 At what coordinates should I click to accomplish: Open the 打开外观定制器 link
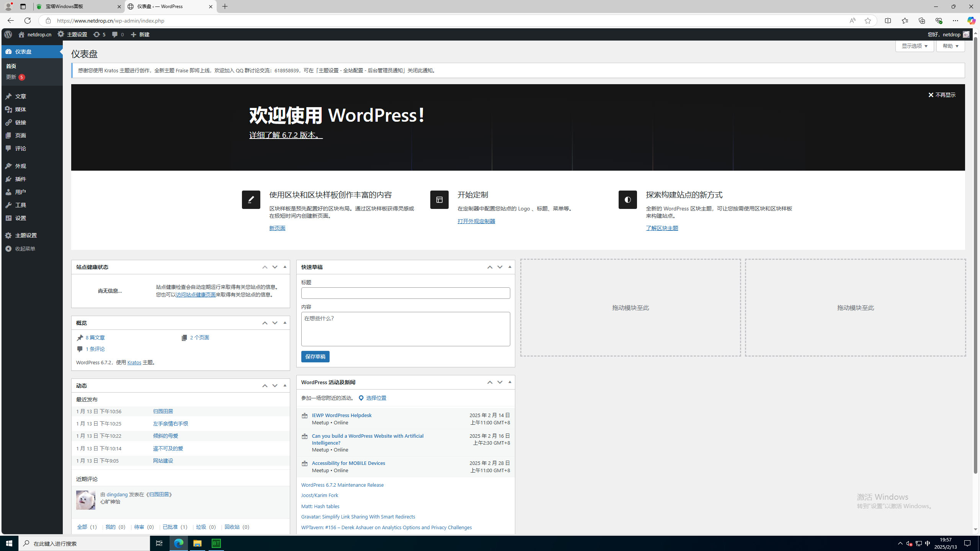coord(476,221)
